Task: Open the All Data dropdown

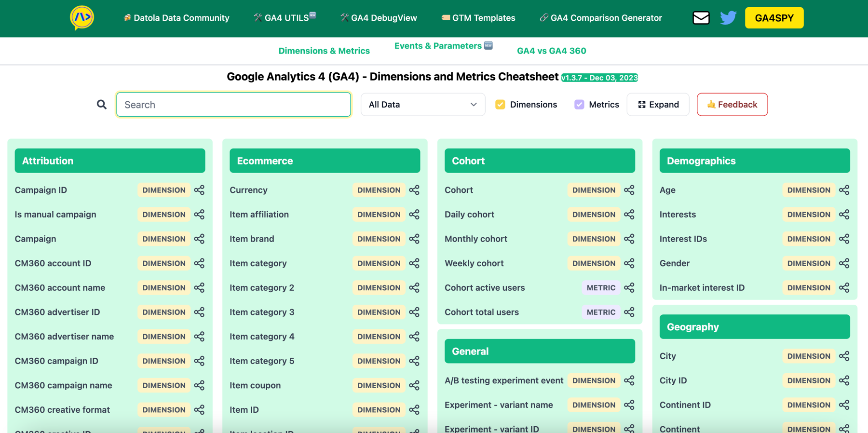Action: (423, 105)
